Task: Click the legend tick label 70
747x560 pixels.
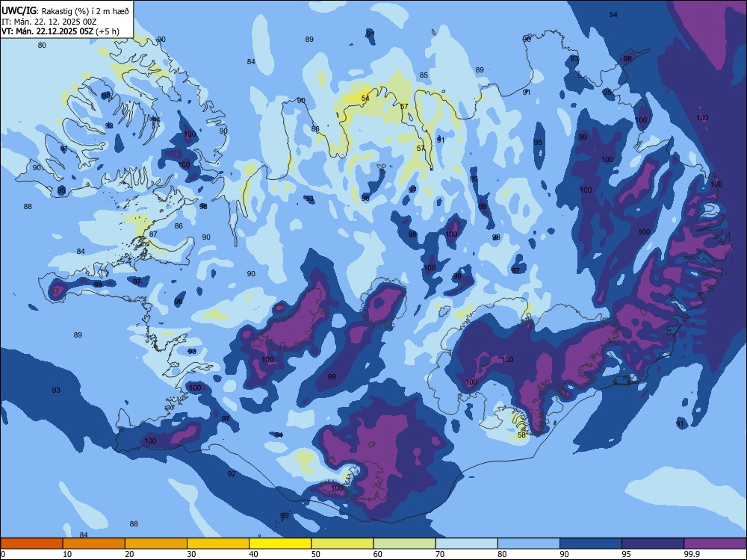Action: point(440,554)
